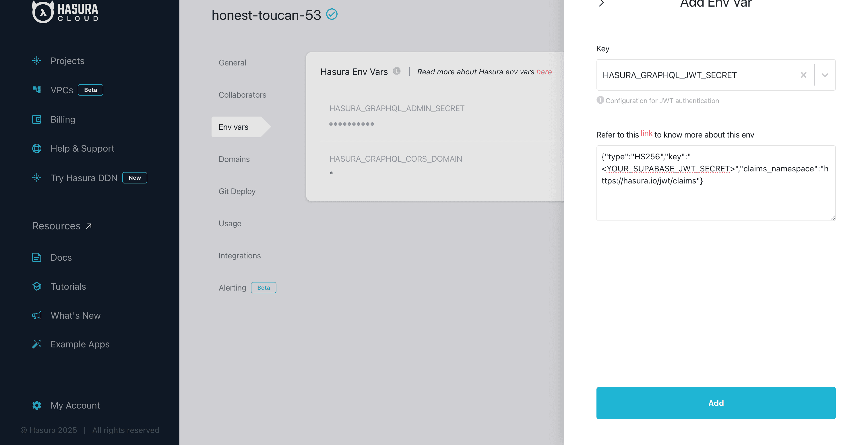
Task: Open the Key selection dropdown
Action: [825, 75]
